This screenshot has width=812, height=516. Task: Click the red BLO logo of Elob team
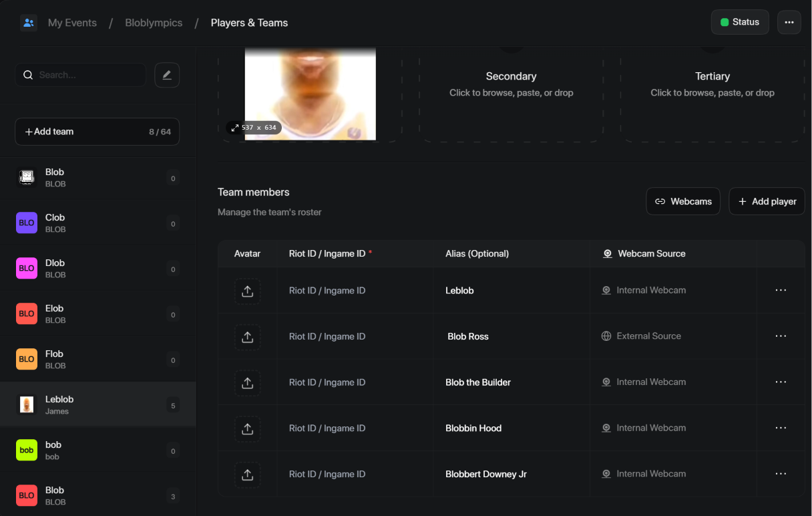point(27,313)
